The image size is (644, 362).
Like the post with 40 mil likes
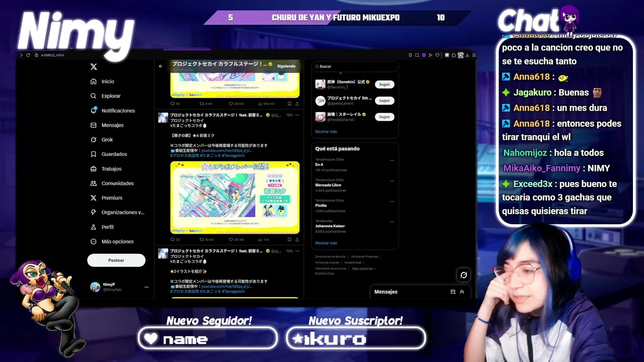(x=236, y=240)
